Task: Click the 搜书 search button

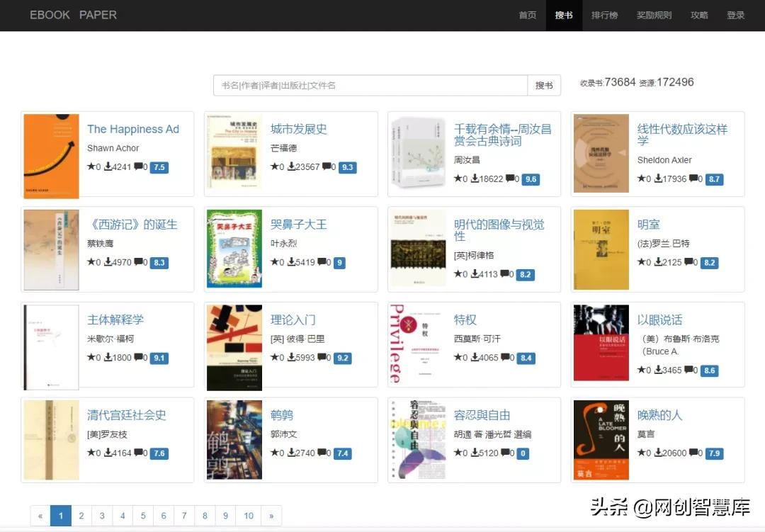Action: pyautogui.click(x=544, y=85)
